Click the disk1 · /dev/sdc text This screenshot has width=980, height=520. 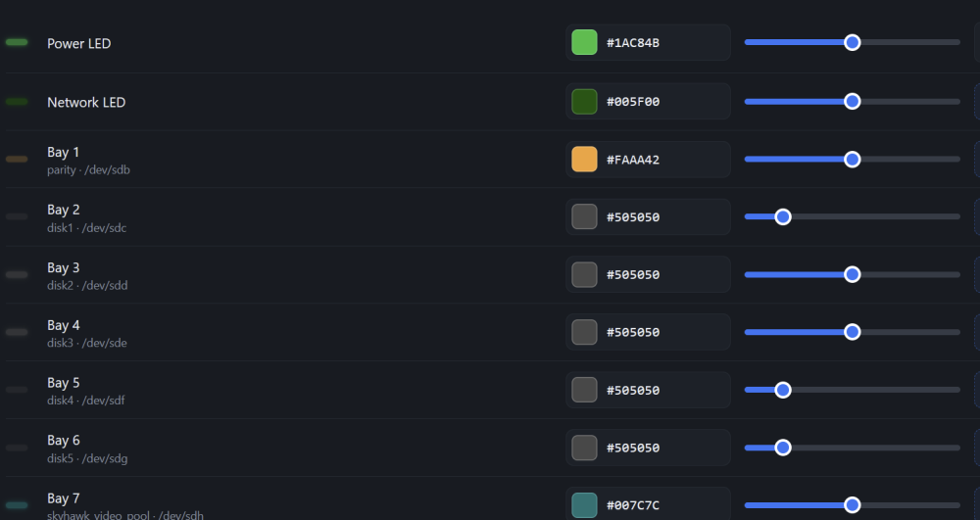[86, 228]
